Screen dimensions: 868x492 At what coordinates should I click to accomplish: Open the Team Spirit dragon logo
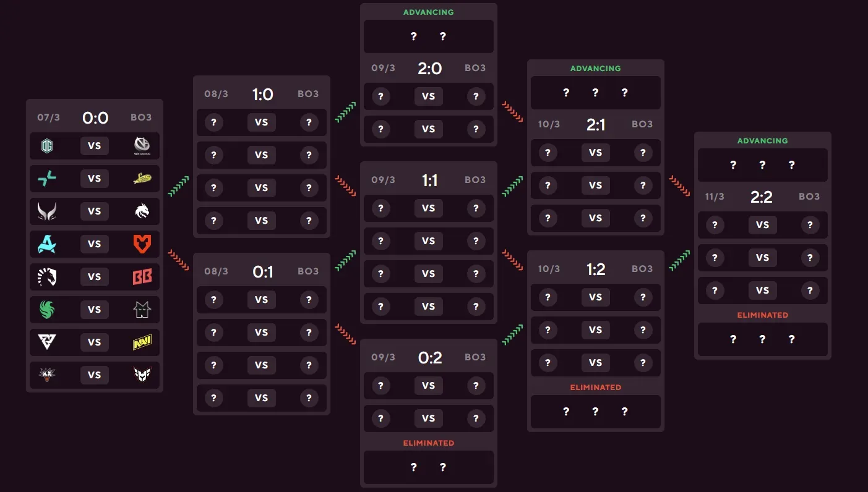pos(142,211)
